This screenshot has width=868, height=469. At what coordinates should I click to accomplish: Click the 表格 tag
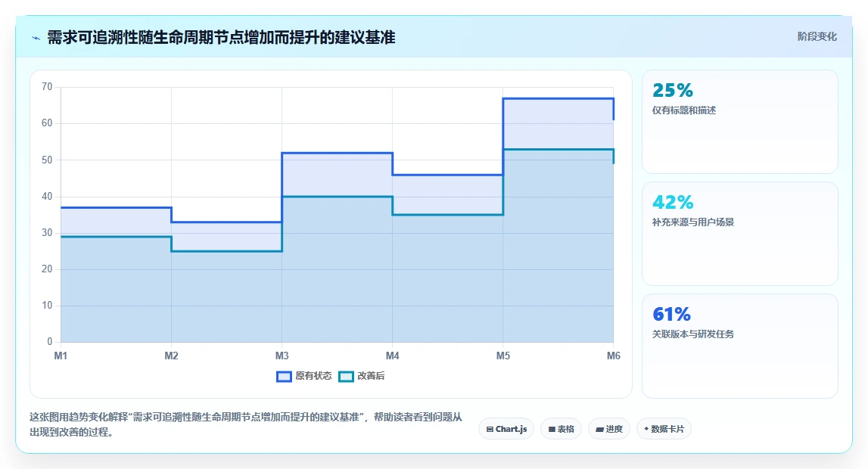561,429
